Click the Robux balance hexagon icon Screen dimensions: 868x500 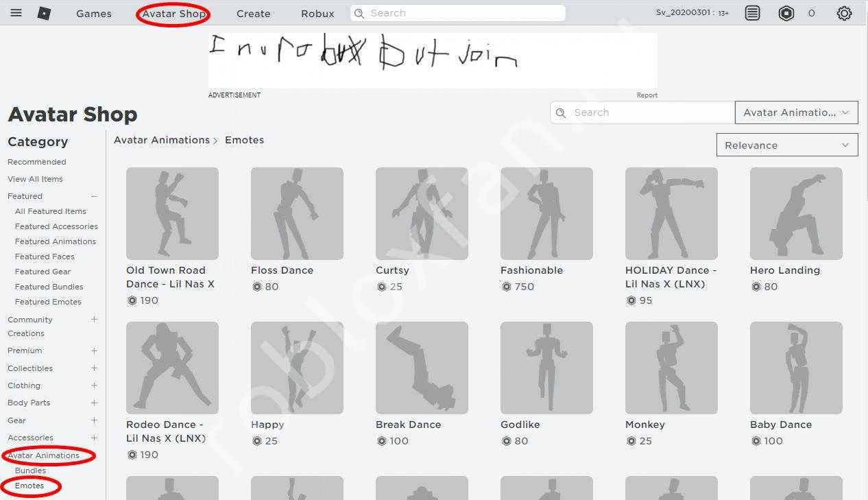click(786, 13)
